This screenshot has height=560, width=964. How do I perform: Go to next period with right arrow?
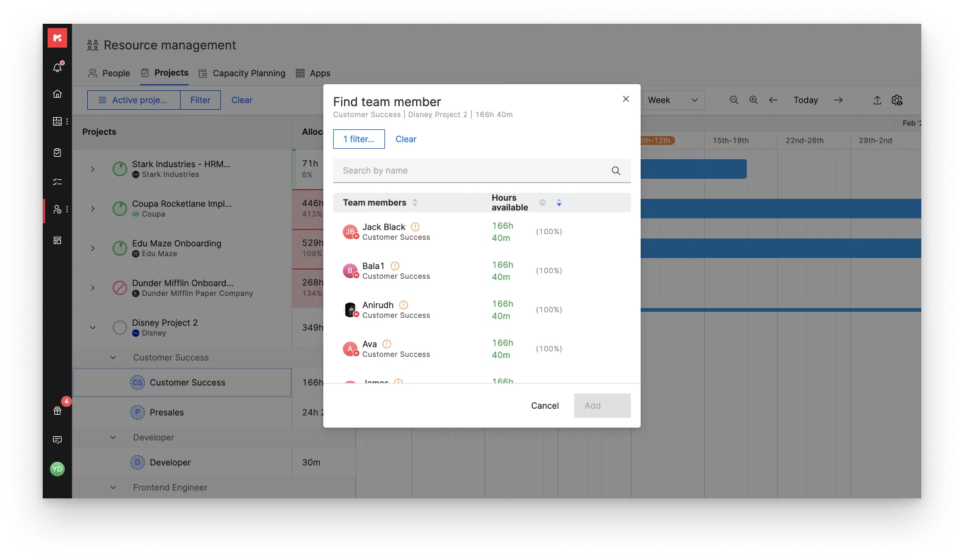point(838,100)
